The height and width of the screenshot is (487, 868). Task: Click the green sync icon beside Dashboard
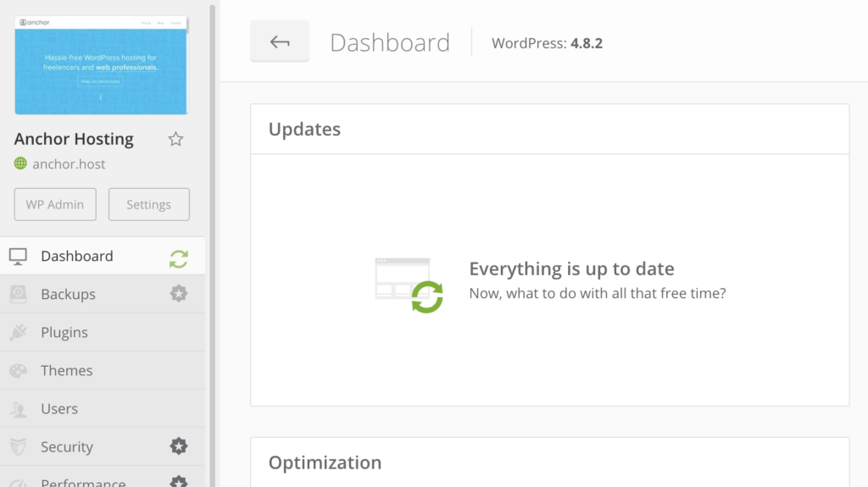tap(178, 258)
